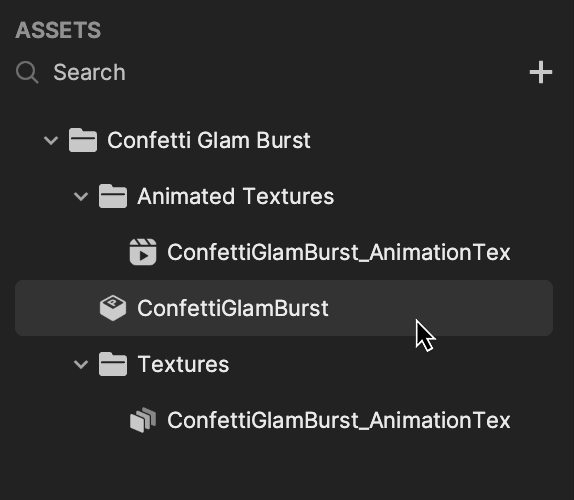Select the ConfettiGlamBurst block asset name
The image size is (574, 500).
[233, 308]
